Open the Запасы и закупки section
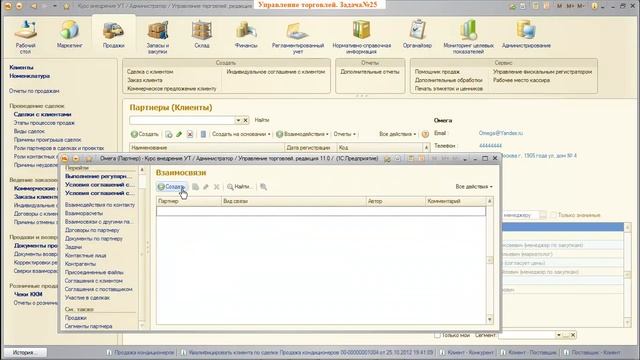640x360 pixels. tap(158, 37)
